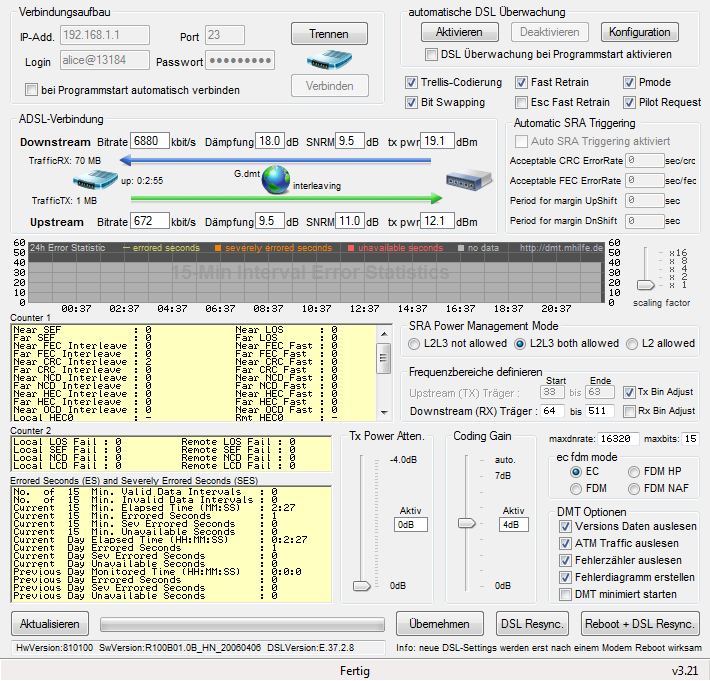The image size is (710, 681).
Task: Click the gray DSLAM device icon
Action: tap(469, 180)
